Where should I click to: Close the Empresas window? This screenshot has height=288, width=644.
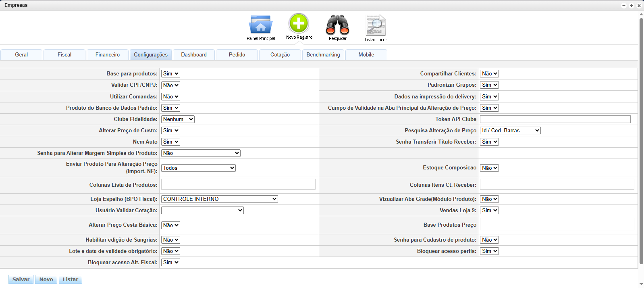(x=639, y=6)
